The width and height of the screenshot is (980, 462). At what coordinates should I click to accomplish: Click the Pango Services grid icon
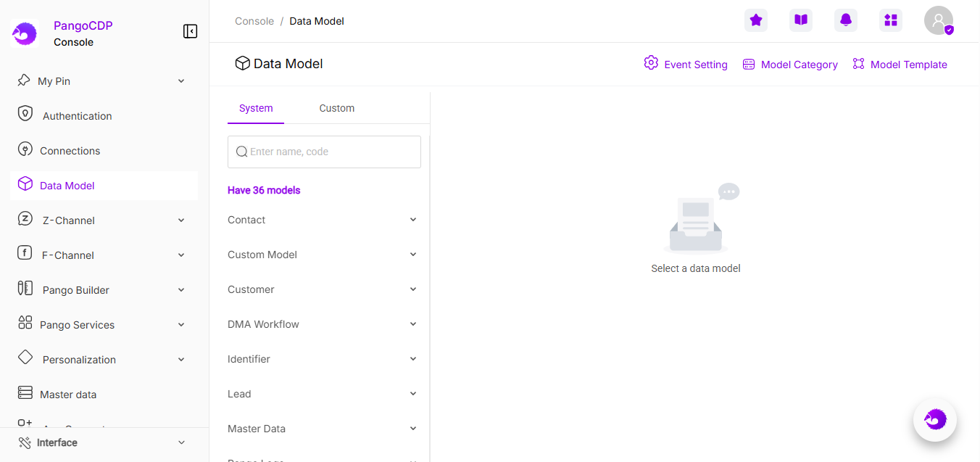[25, 323]
